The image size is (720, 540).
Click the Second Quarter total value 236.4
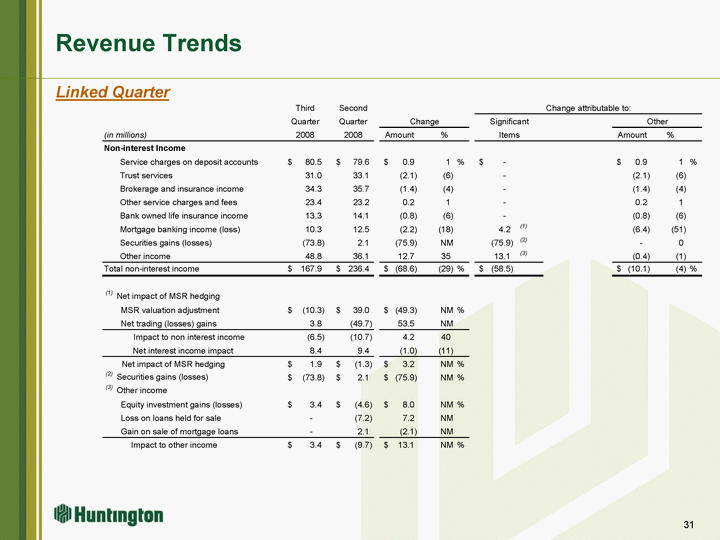click(359, 269)
